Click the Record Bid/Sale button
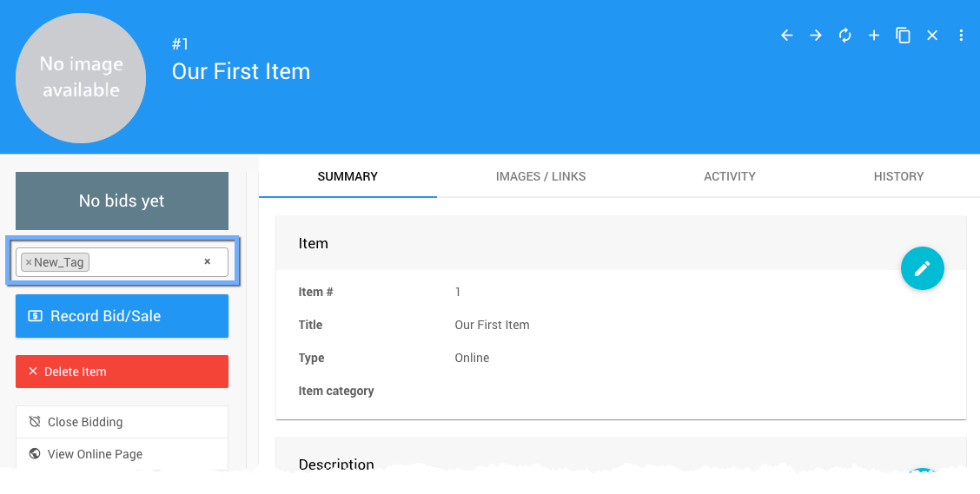Image resolution: width=980 pixels, height=494 pixels. tap(122, 316)
